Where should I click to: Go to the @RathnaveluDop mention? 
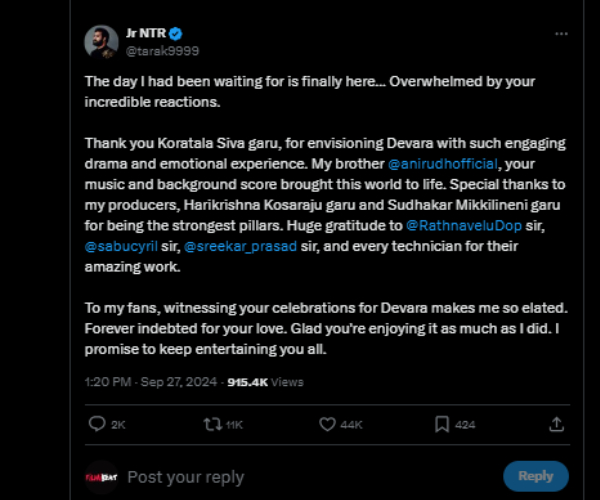(x=463, y=228)
